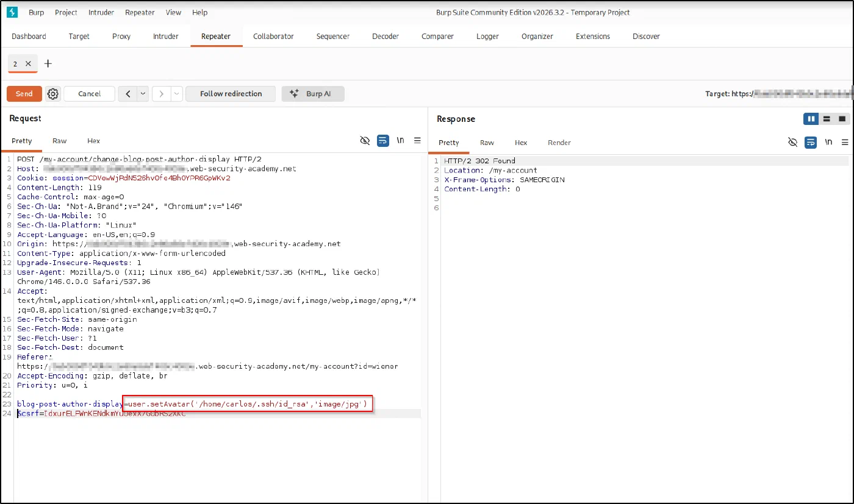This screenshot has width=854, height=504.
Task: Open the Intruder menu in menu bar
Action: 101,12
